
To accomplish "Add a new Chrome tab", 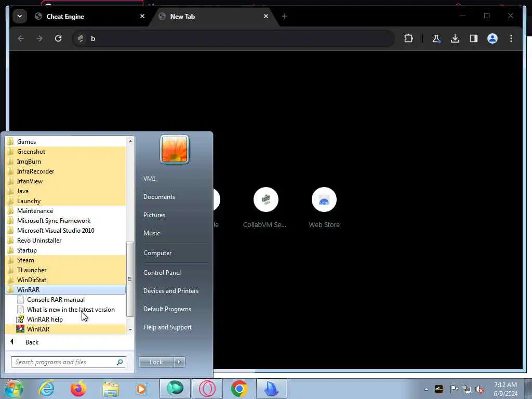I will pos(285,16).
